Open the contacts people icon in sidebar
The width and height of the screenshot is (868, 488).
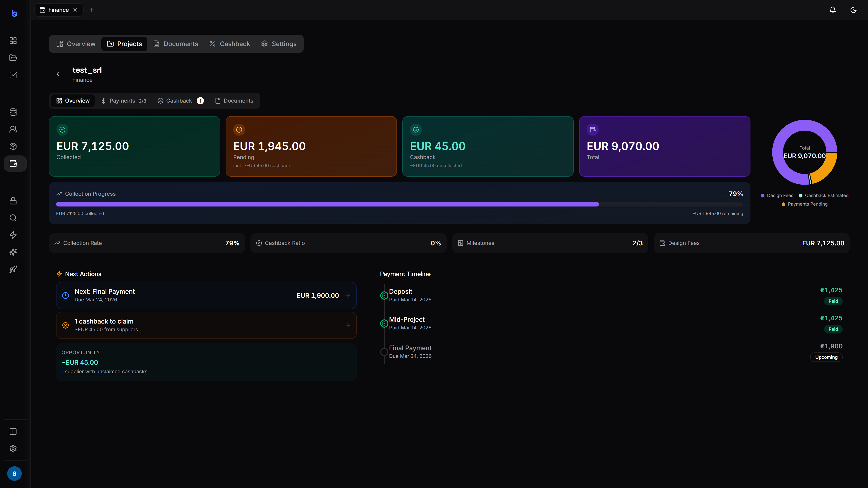pos(13,129)
